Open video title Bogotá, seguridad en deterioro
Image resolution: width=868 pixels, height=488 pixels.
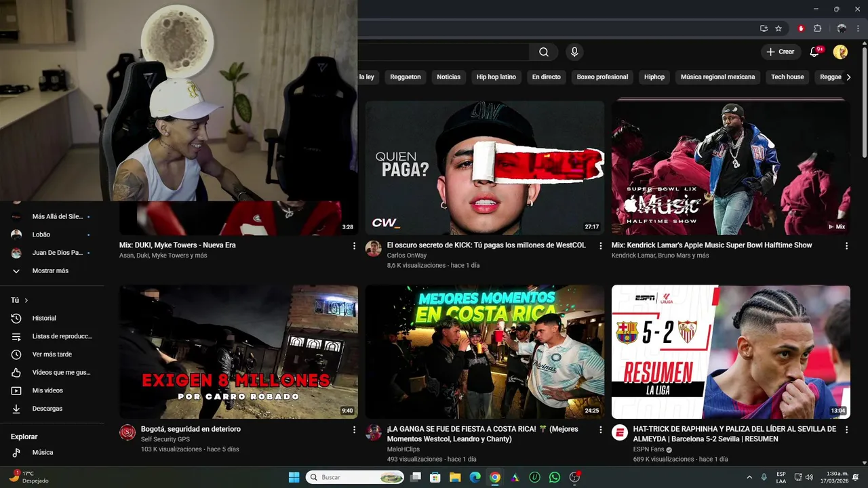pyautogui.click(x=191, y=429)
